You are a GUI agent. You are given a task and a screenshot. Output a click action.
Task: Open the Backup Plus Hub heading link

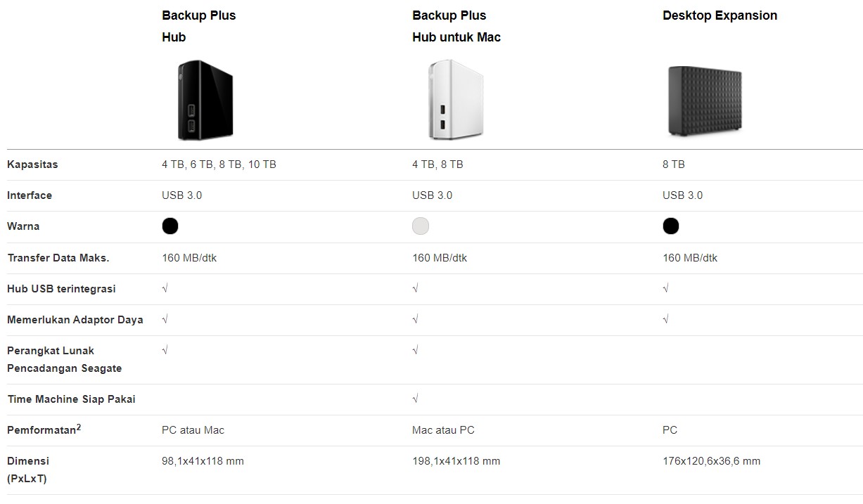[199, 26]
